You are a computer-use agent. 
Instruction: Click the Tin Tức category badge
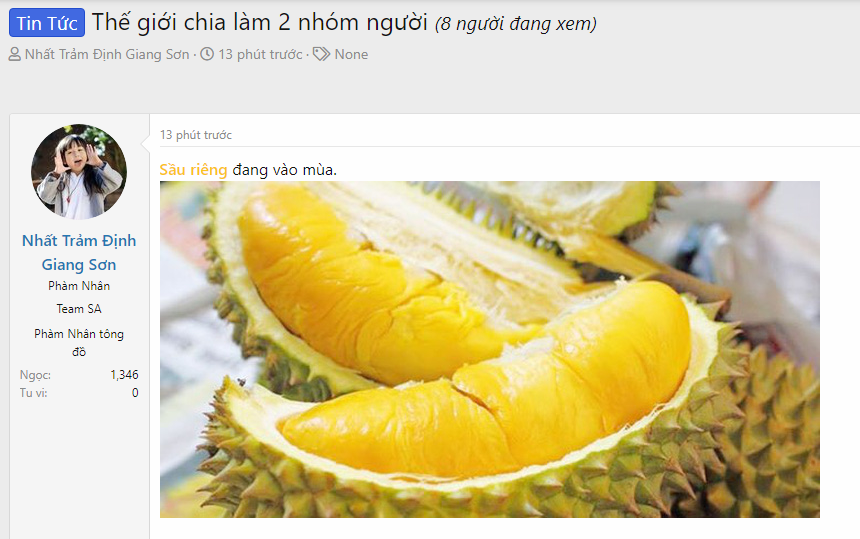click(x=47, y=23)
